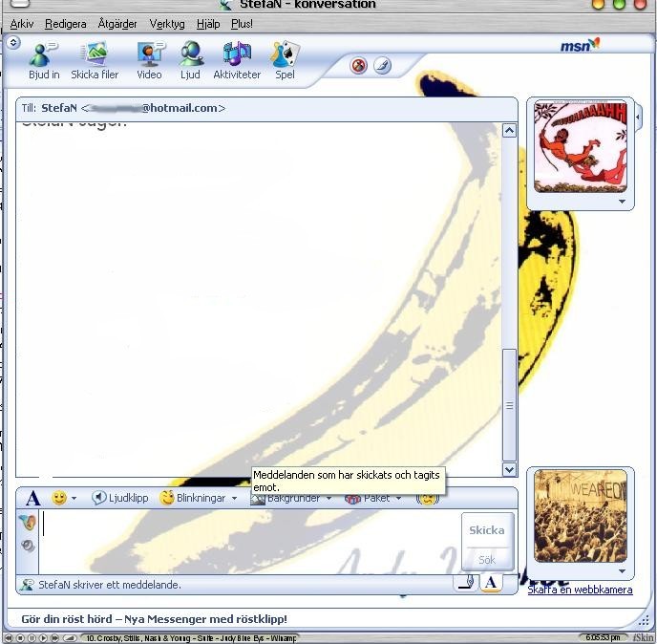Open your own display picture dropdown arrow
Screen dimensions: 657x644
coord(622,571)
